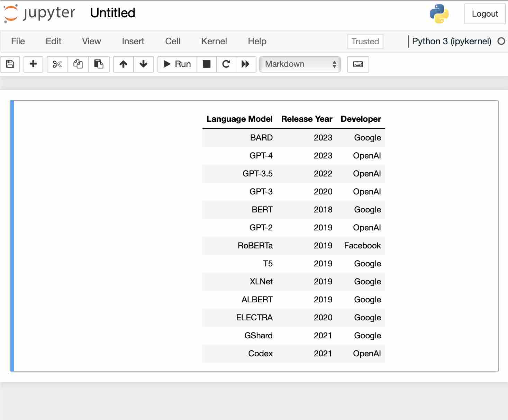
Task: Add a new cell with the plus icon
Action: (33, 64)
